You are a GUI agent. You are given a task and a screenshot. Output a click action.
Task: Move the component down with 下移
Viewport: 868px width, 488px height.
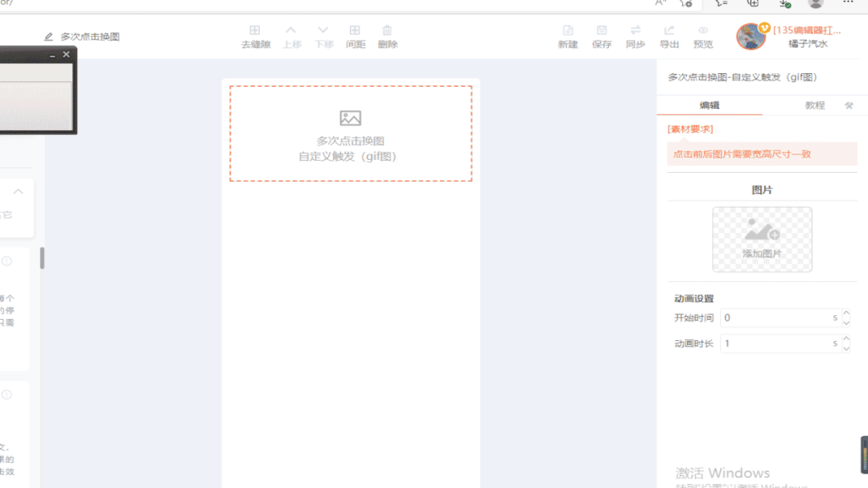[x=323, y=31]
